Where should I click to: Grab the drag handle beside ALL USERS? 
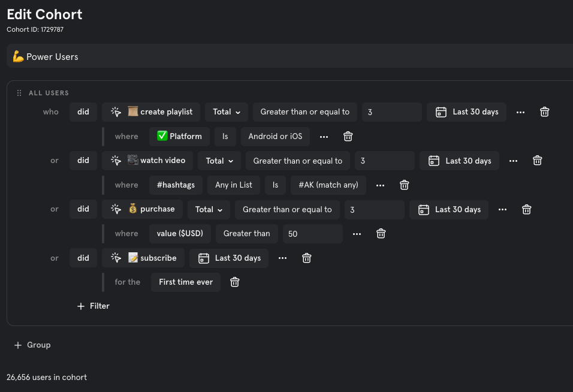pyautogui.click(x=19, y=93)
